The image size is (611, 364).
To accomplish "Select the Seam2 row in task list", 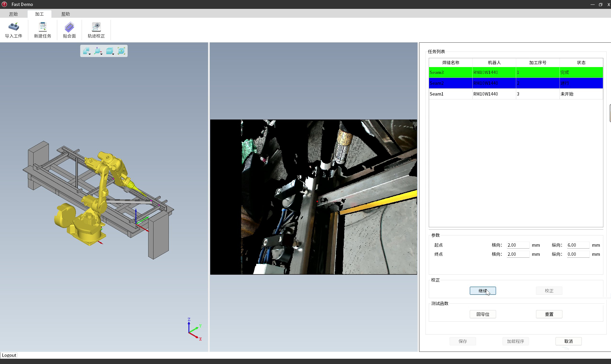I will point(516,83).
